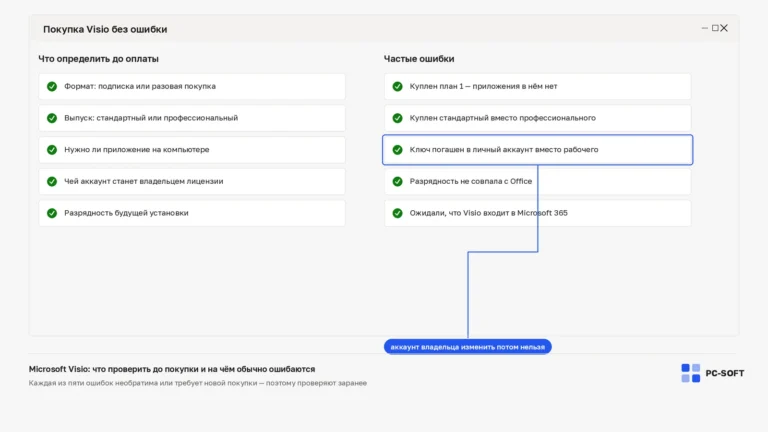Toggle the check for 'Куплен план 1 — приложения в нём нет'
This screenshot has height=432, width=768.
tap(397, 86)
